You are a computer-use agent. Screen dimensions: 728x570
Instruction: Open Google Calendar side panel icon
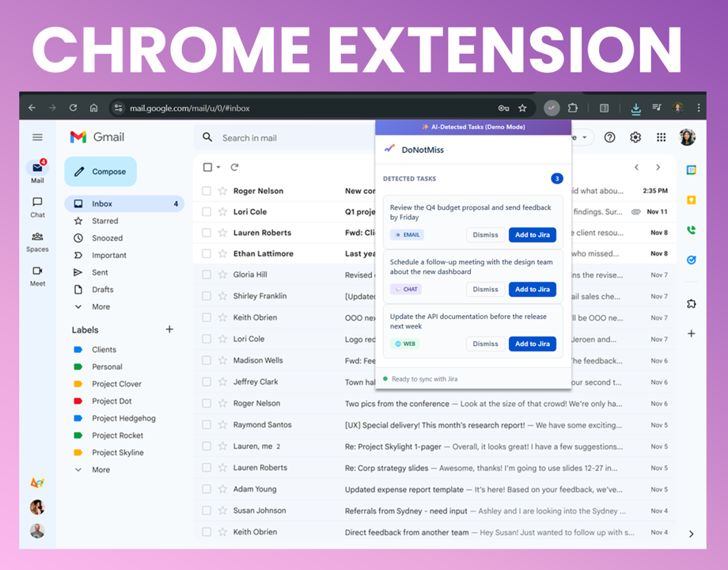[692, 170]
